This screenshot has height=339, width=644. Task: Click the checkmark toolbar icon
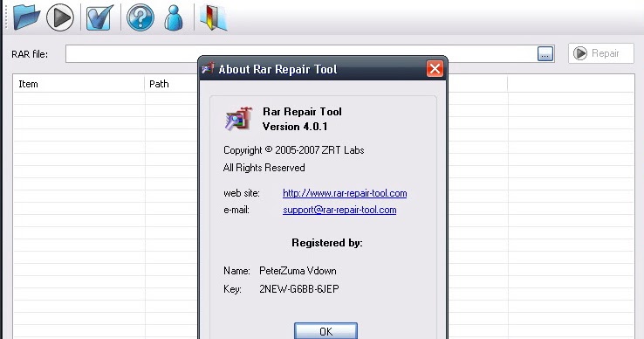point(99,17)
